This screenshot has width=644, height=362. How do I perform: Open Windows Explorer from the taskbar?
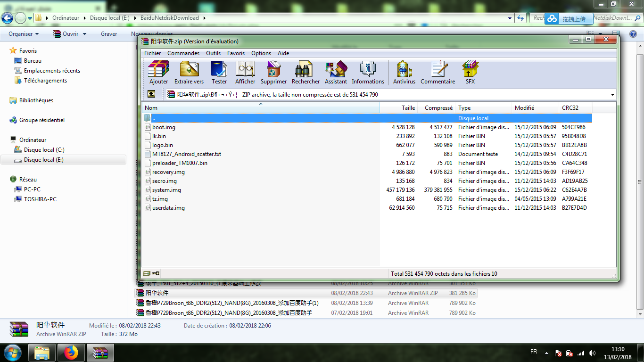(x=42, y=353)
